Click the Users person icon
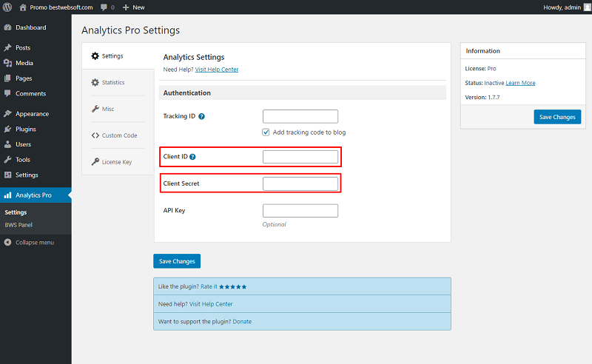The width and height of the screenshot is (592, 364). (7, 144)
